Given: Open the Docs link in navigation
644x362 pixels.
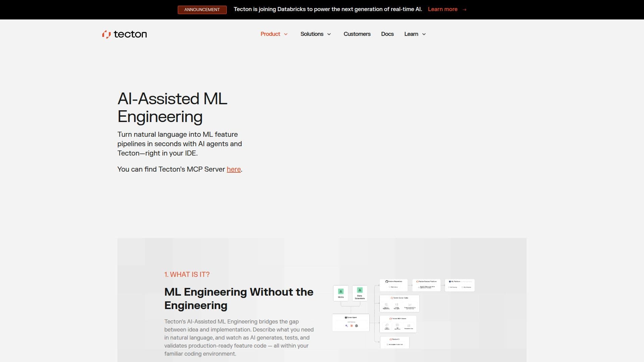Looking at the screenshot, I should 387,34.
